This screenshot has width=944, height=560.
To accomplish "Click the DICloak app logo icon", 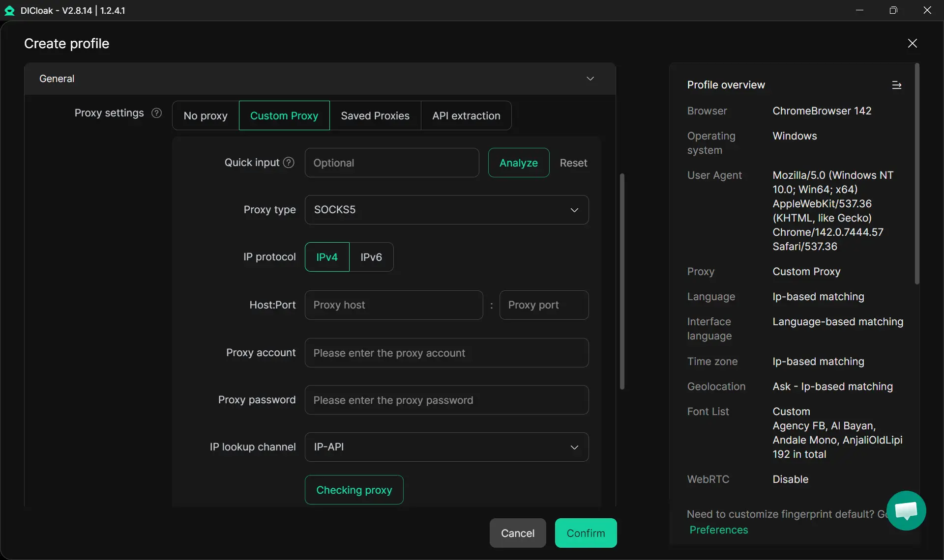I will [9, 10].
